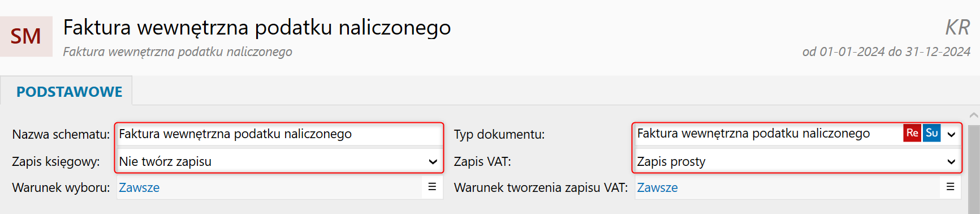Select the 'Zapis prosty' combo box
Screen dimensions: 980x214
pos(796,161)
